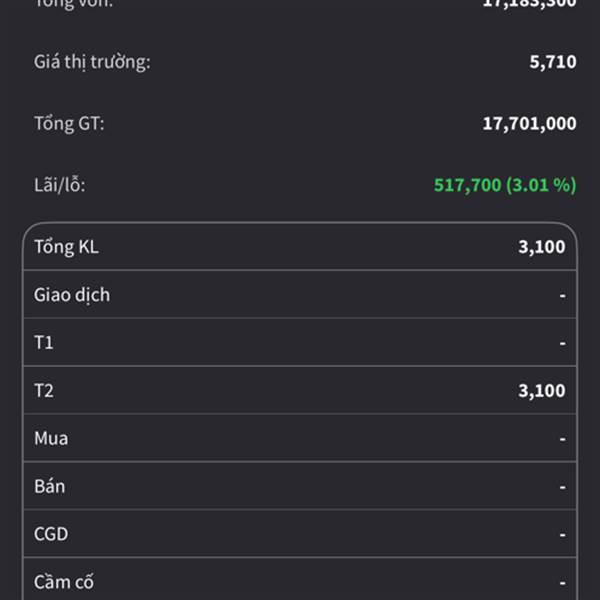
Task: Tap the dash value in the Bán row
Action: coord(562,488)
